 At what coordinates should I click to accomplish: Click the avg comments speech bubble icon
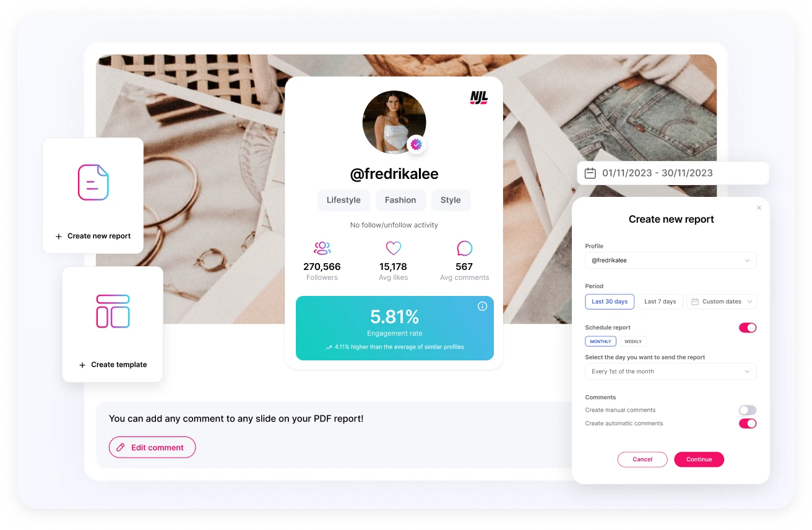(x=464, y=248)
